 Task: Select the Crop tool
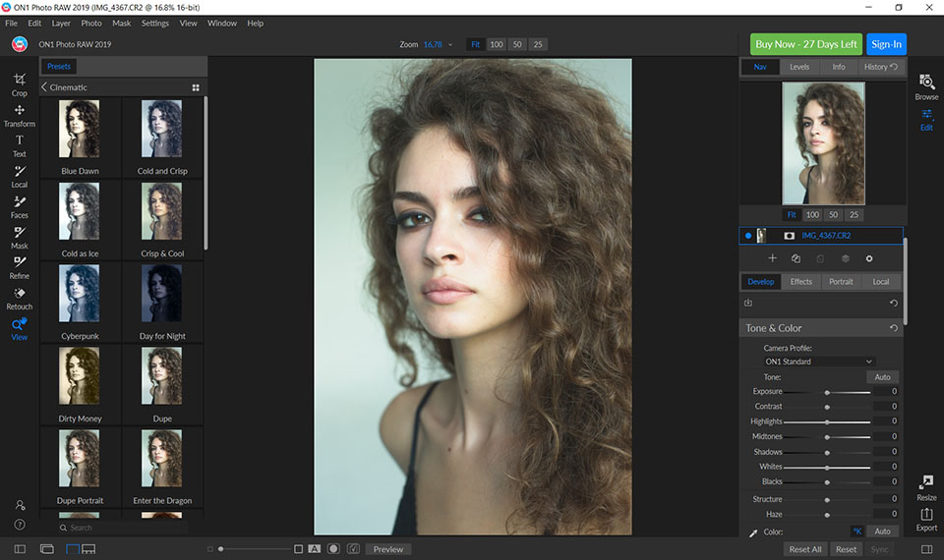point(20,84)
